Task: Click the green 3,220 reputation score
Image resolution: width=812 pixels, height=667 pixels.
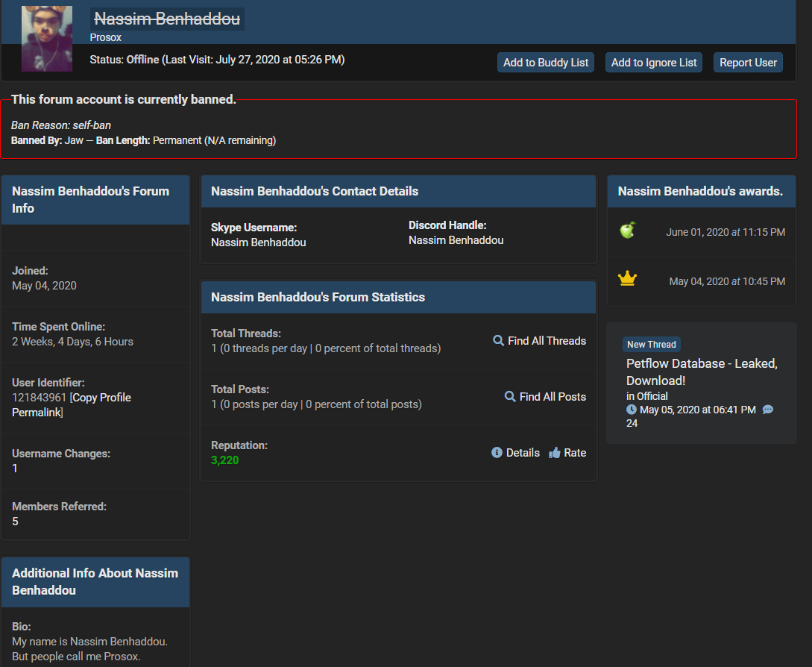Action: click(x=224, y=460)
